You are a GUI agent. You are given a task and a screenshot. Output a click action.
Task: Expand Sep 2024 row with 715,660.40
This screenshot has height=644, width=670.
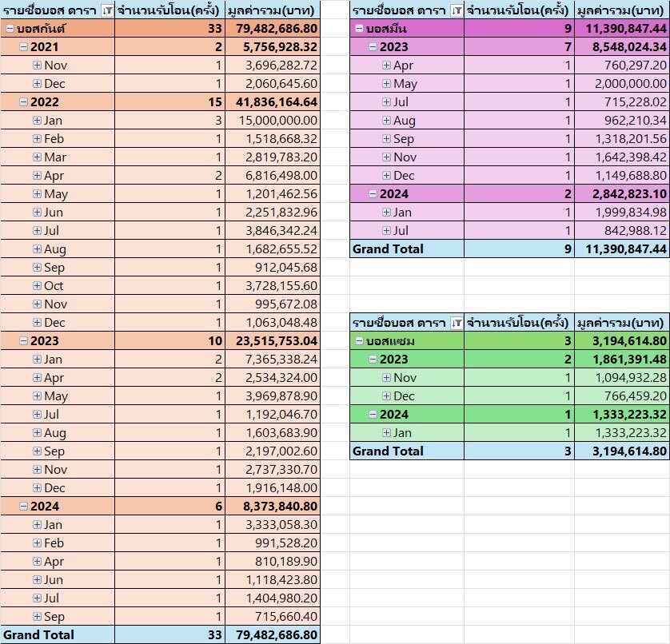click(x=37, y=617)
